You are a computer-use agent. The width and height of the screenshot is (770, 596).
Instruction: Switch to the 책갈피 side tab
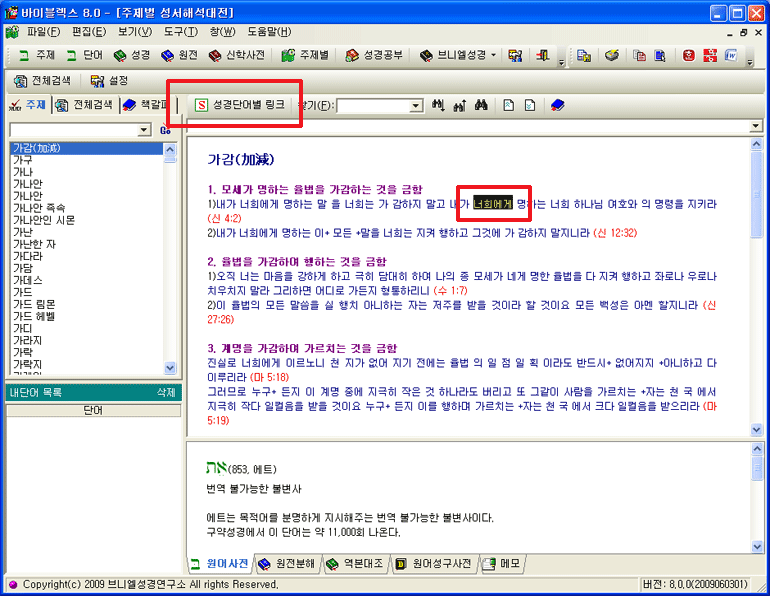[x=145, y=105]
